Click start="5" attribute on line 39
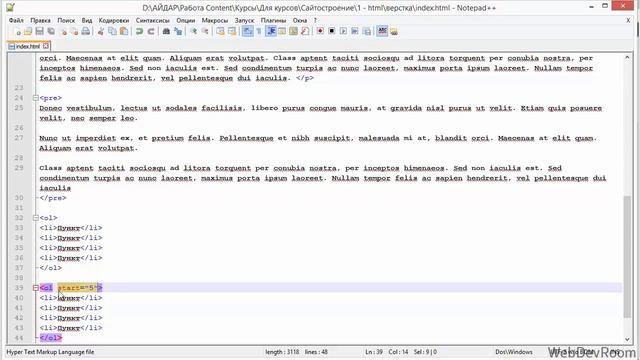This screenshot has width=640, height=360. 78,288
